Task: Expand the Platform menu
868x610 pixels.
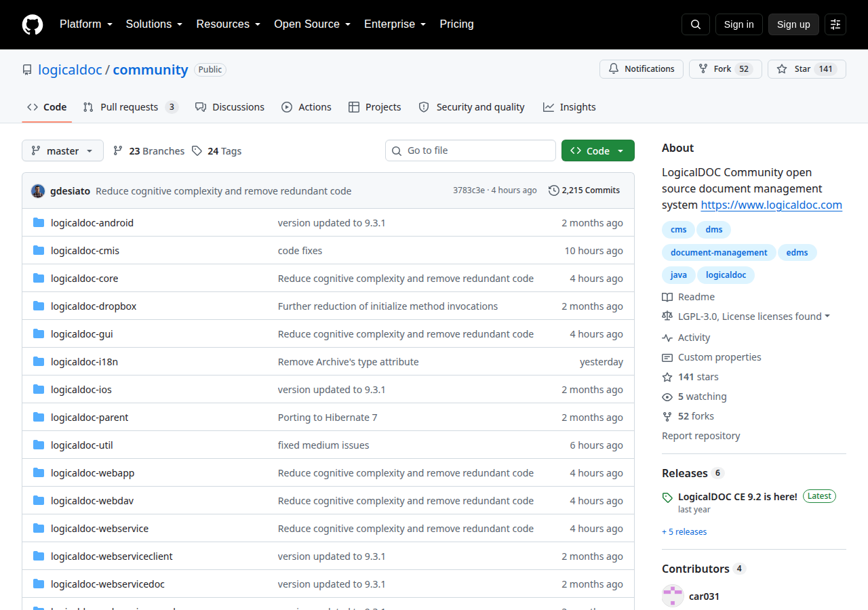Action: coord(85,24)
